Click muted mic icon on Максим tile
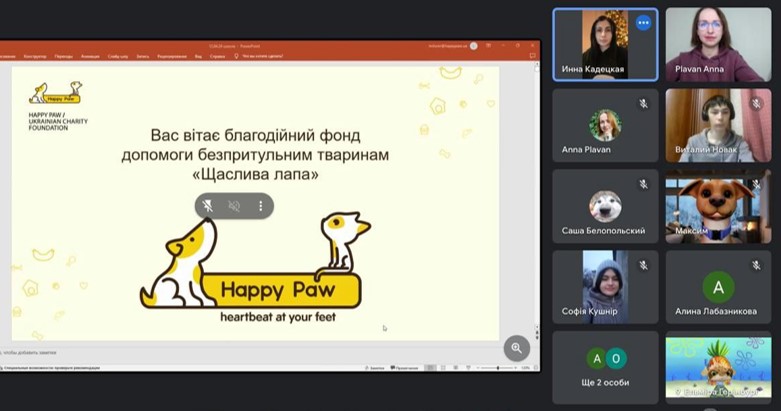This screenshot has width=781, height=411. point(756,184)
